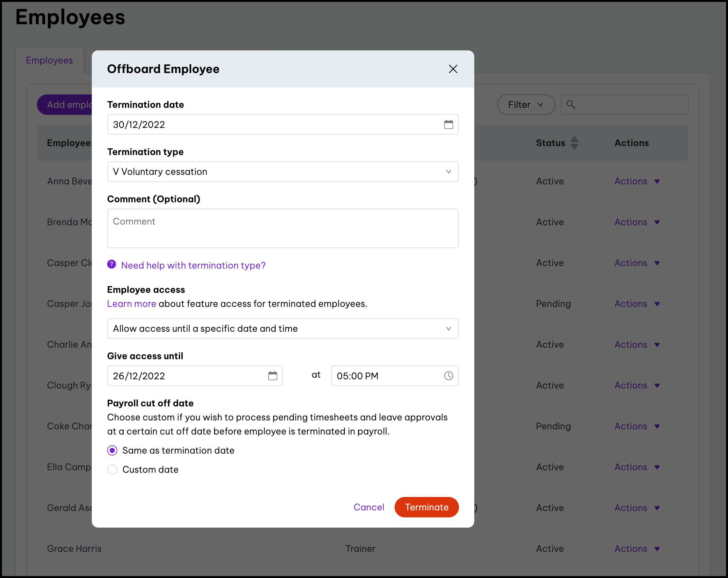This screenshot has width=728, height=578.
Task: Open Actions menu in Ella Camp row
Action: tap(637, 467)
